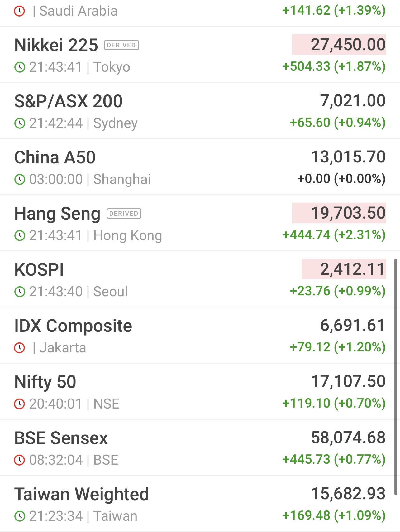
Task: Click the green clock icon beside Taiwan
Action: click(x=20, y=516)
